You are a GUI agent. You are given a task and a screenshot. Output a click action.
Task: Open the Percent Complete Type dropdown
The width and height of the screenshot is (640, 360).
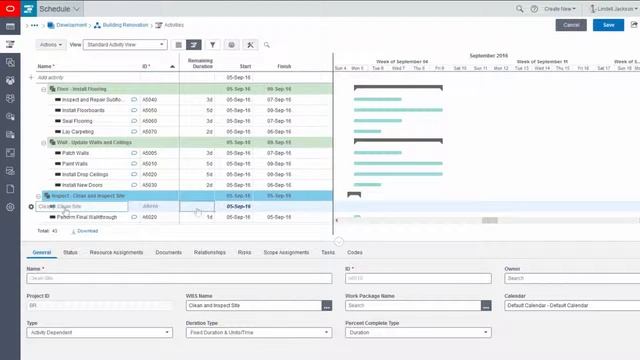click(x=418, y=333)
